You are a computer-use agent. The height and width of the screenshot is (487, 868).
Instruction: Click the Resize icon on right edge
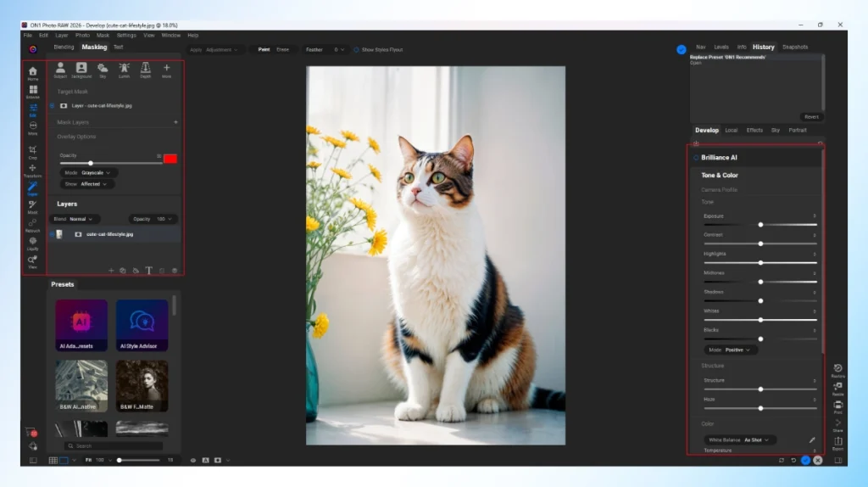pos(837,389)
